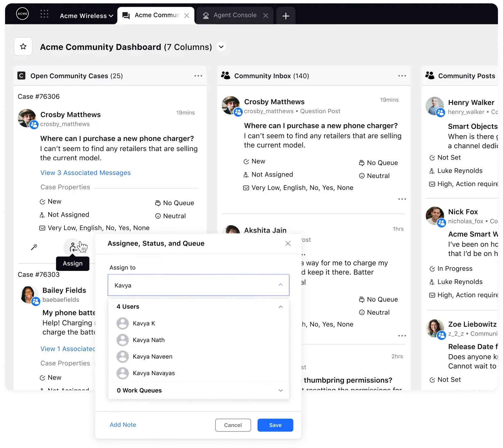Open Crosby Matthews avatar in Community Inbox
Screen dimensions: 503x448
[x=232, y=106]
